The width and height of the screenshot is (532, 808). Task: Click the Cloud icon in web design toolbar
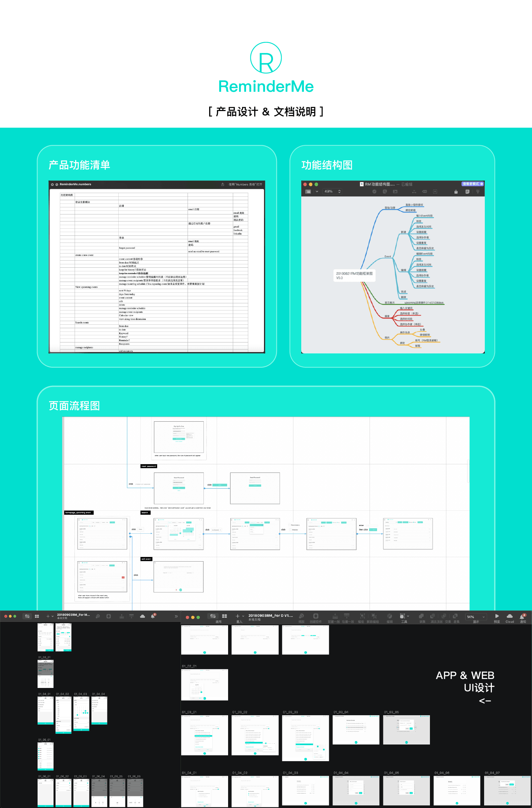point(509,616)
